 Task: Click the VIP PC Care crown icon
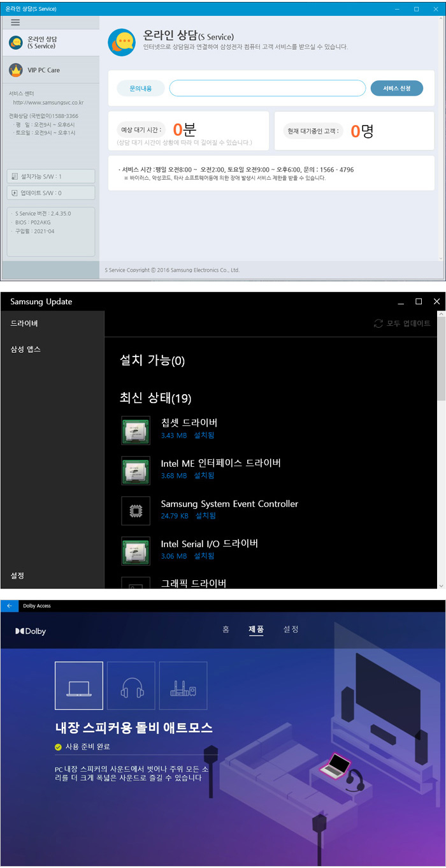pyautogui.click(x=16, y=70)
